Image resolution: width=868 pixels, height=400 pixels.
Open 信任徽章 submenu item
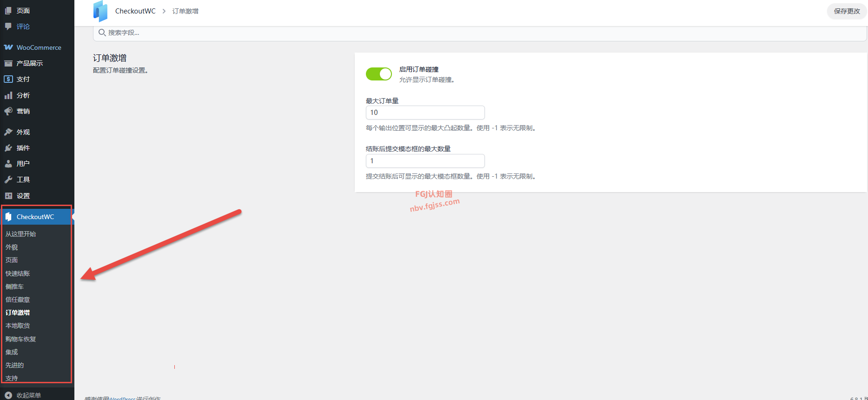[x=18, y=300]
